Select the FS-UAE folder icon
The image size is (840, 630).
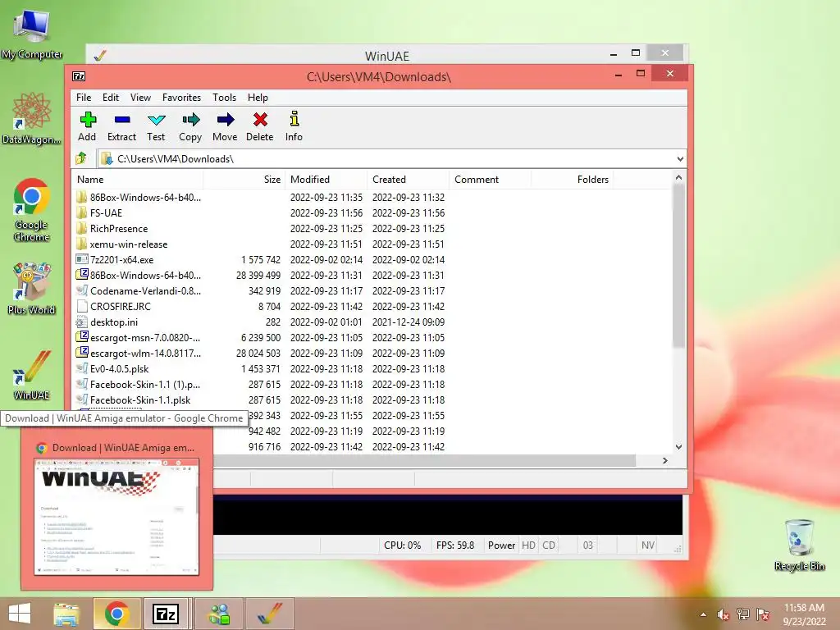click(x=81, y=212)
